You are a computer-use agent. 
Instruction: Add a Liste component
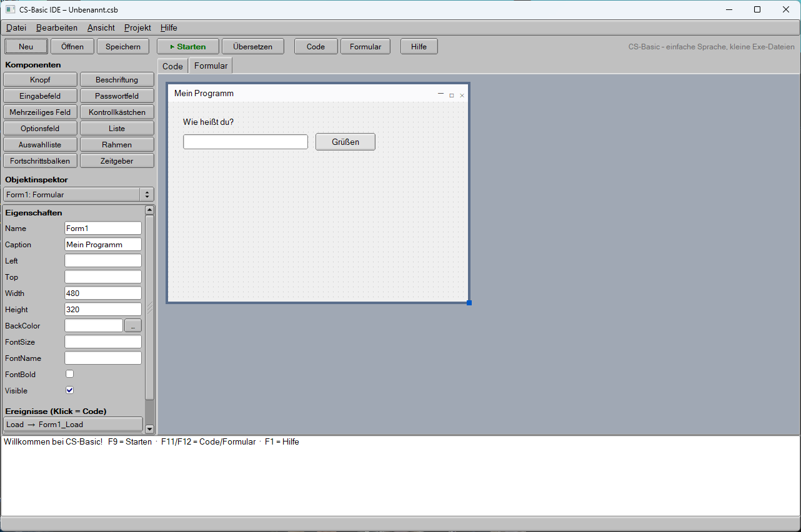point(117,129)
